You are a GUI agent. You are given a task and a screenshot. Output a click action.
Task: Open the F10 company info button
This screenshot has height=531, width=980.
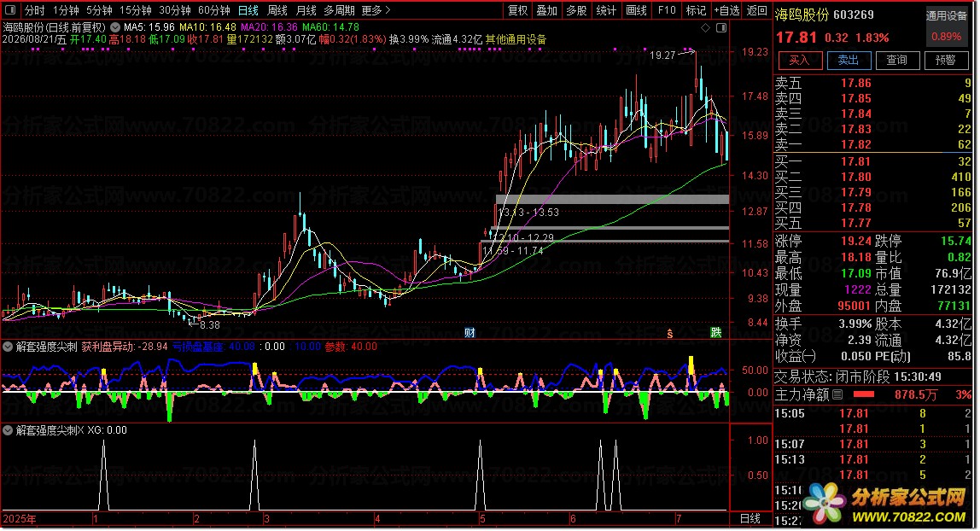pos(666,10)
